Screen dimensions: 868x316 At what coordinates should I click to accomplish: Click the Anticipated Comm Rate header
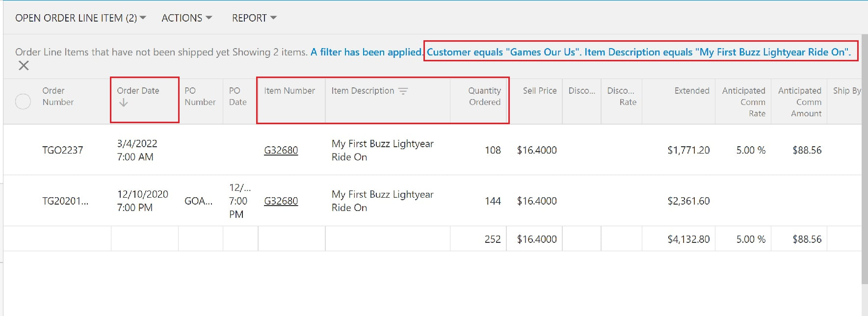click(x=743, y=102)
